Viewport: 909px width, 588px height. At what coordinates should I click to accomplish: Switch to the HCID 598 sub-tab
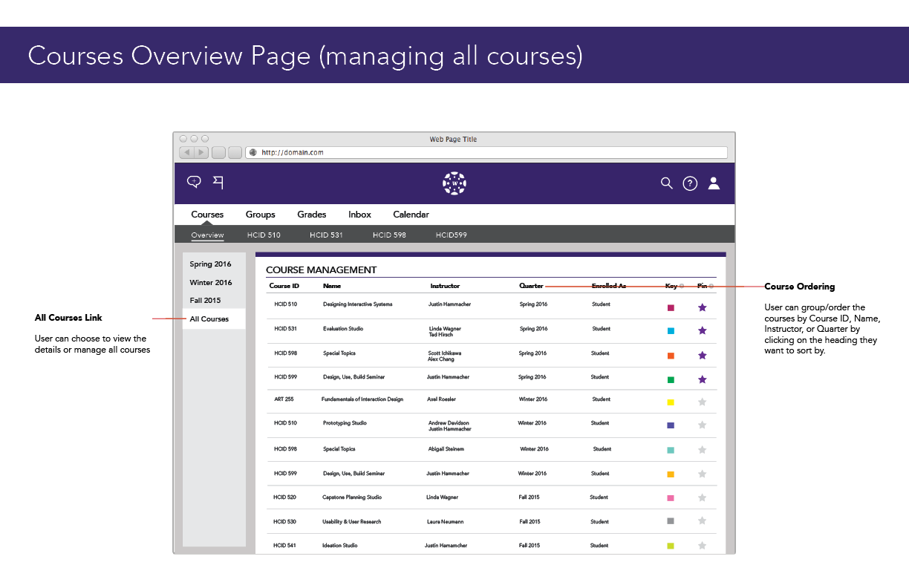tap(389, 235)
